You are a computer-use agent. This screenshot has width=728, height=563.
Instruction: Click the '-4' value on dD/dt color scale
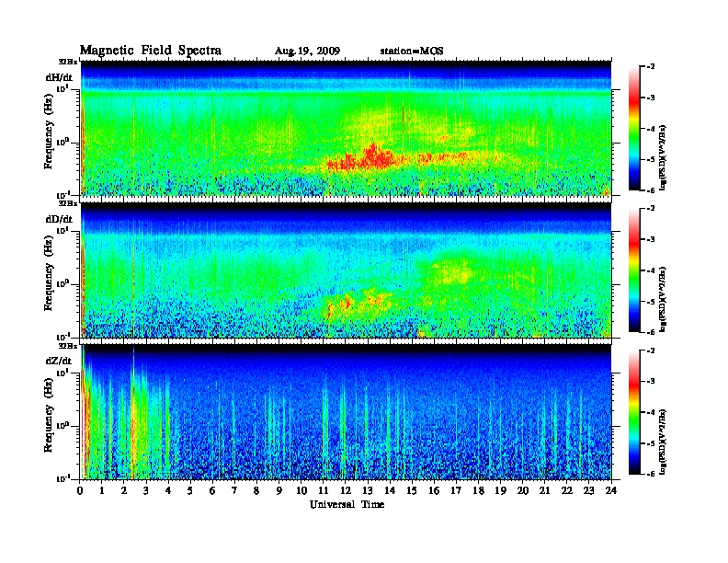651,270
